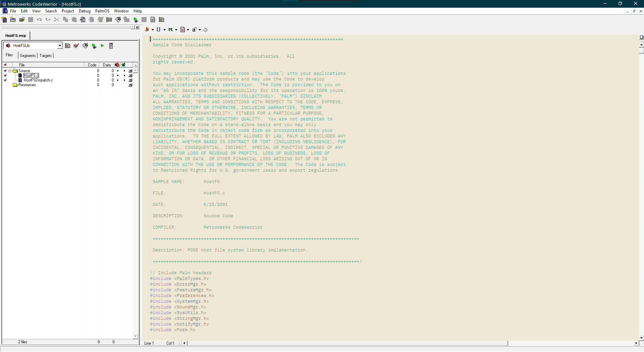Screen dimensions: 644x352
Task: Debug project with the green arrow-bug icon
Action: [x=94, y=46]
